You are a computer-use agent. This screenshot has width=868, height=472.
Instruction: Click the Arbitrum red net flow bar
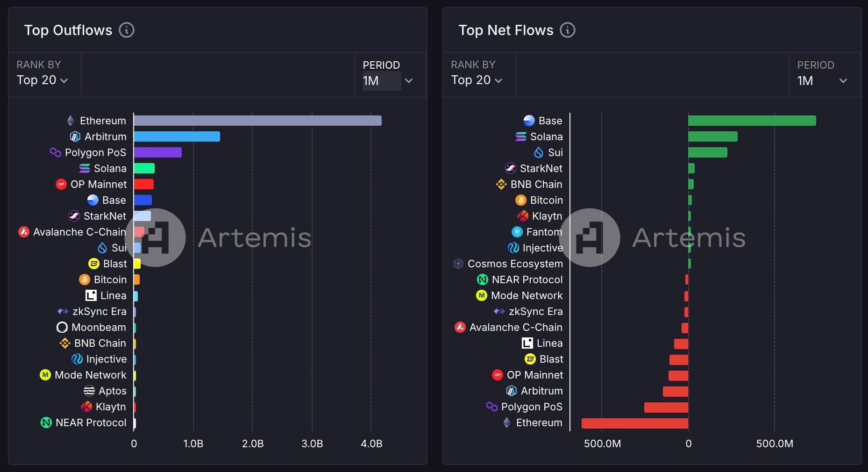(x=676, y=392)
